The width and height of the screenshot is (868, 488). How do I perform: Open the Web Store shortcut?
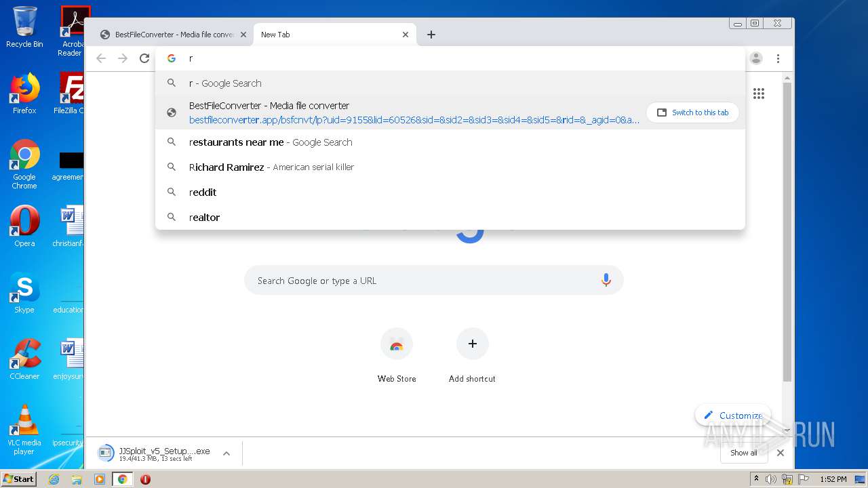coord(397,356)
